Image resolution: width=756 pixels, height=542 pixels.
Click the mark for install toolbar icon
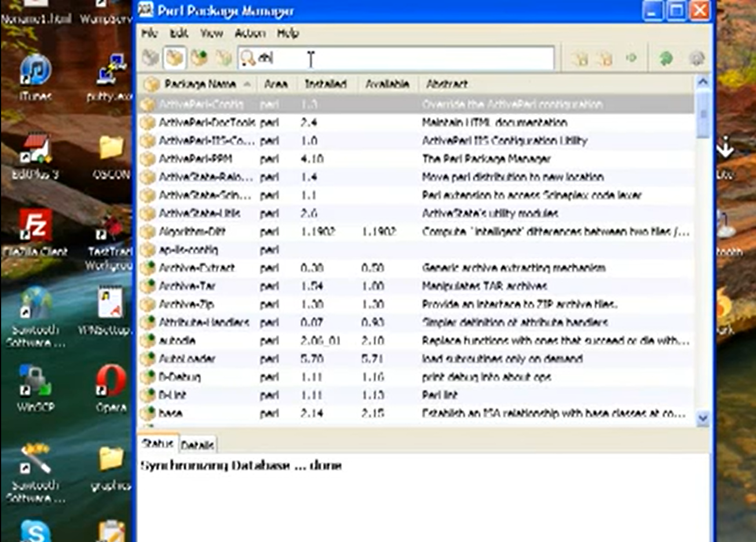pos(579,59)
